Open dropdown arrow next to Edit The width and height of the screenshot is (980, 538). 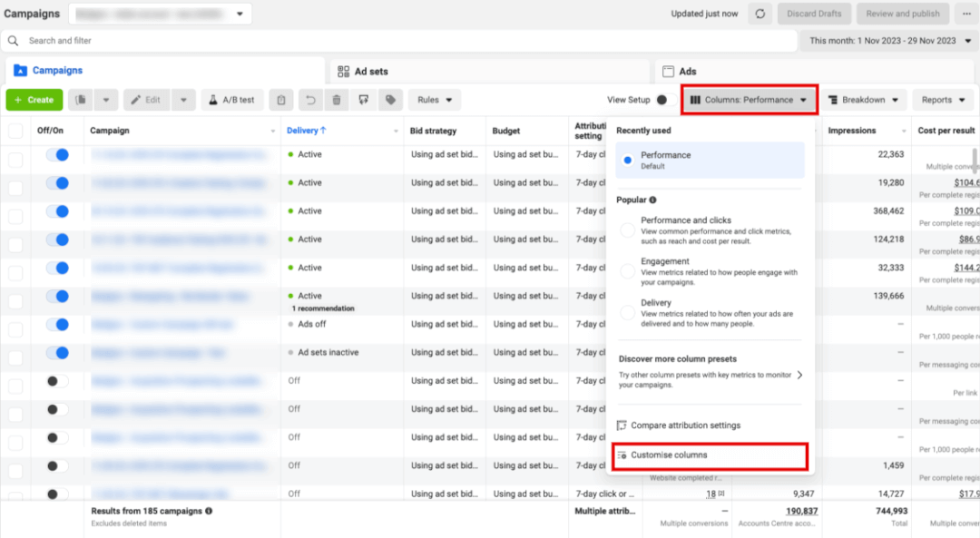tap(183, 100)
